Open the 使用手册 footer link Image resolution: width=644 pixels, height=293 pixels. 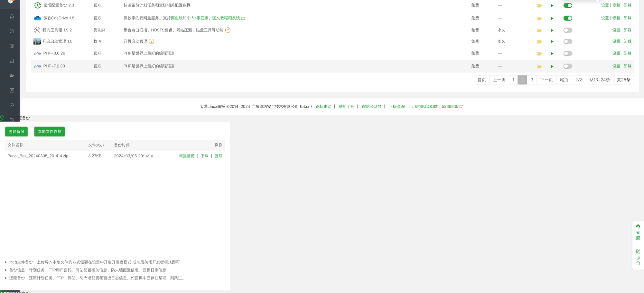pos(346,107)
